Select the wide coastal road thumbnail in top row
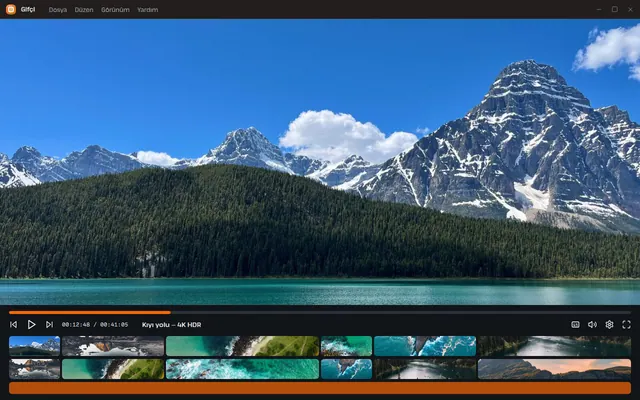 [242, 346]
